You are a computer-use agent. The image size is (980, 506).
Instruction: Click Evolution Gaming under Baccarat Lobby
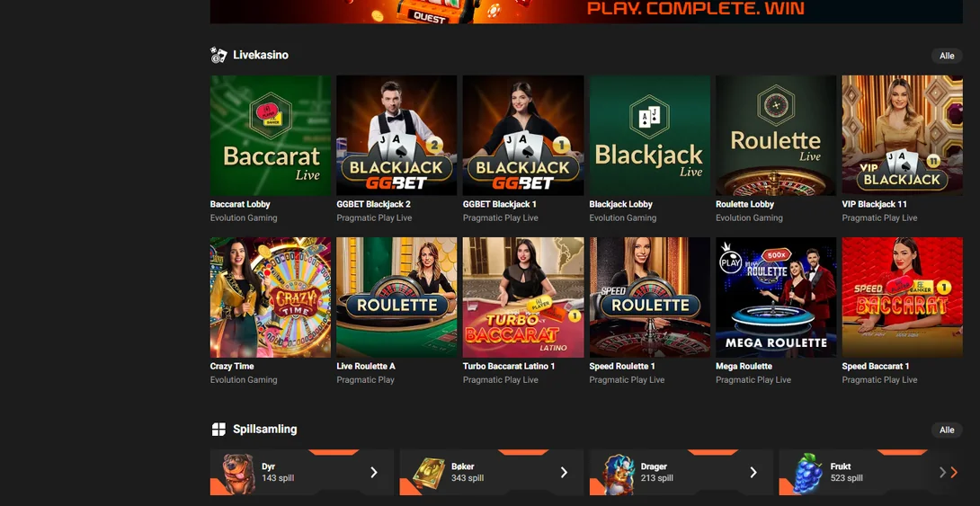(x=244, y=218)
